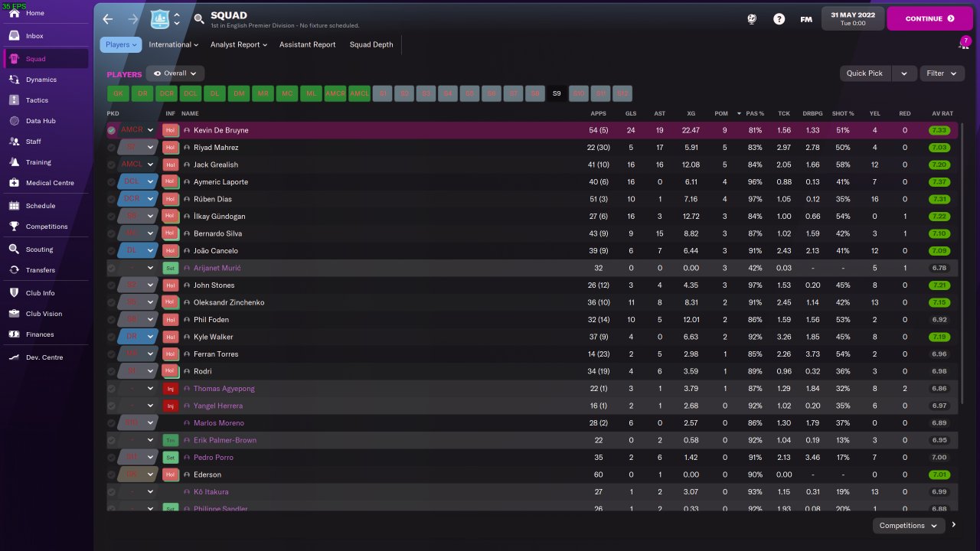Viewport: 980px width, 551px height.
Task: Open the Club Vision icon
Action: point(14,314)
